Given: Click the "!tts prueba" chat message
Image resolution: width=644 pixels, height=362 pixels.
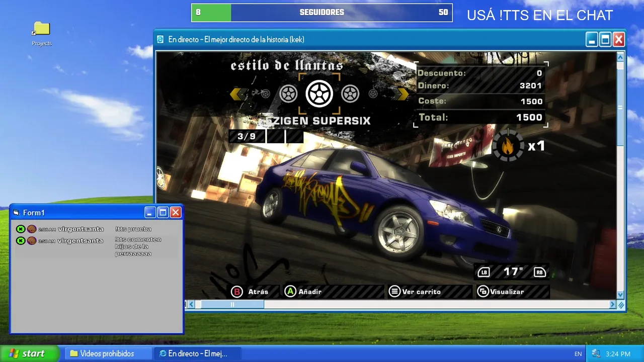Looking at the screenshot, I should (133, 229).
